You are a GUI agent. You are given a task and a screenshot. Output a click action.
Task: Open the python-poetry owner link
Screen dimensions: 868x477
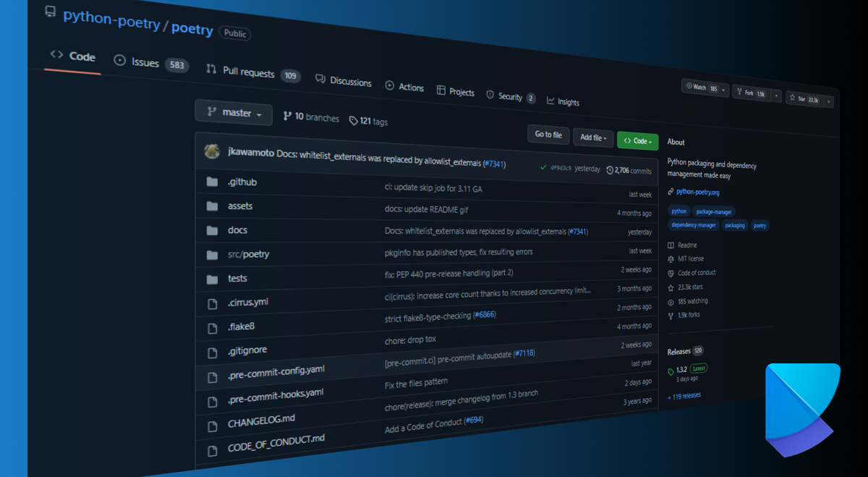(x=111, y=19)
